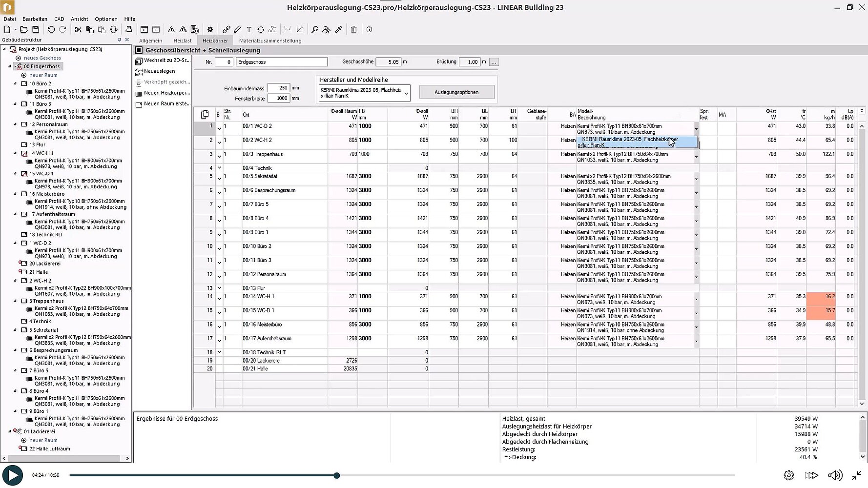
Task: Toggle row 18 Technik RLT chevron in B column
Action: pos(220,352)
